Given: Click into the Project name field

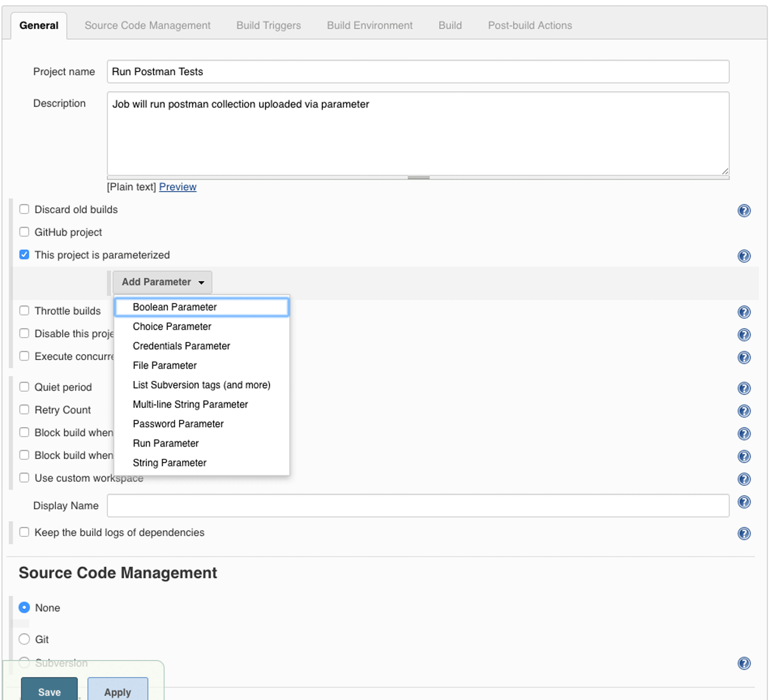Looking at the screenshot, I should (418, 71).
